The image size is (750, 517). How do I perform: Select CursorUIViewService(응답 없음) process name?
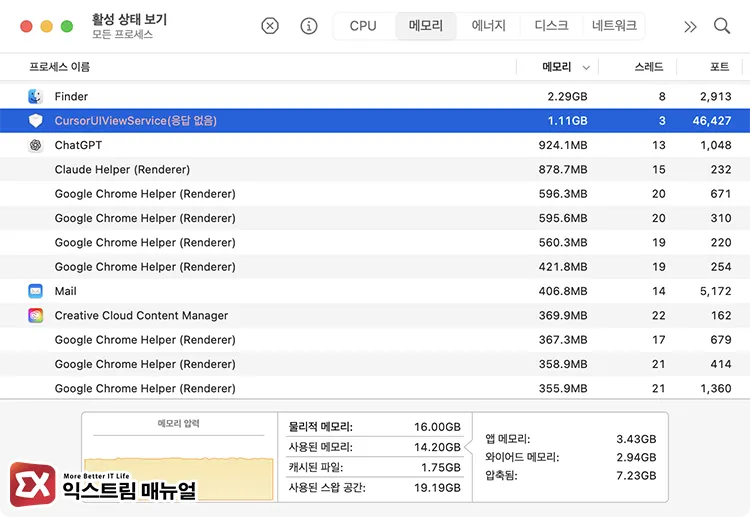point(135,121)
